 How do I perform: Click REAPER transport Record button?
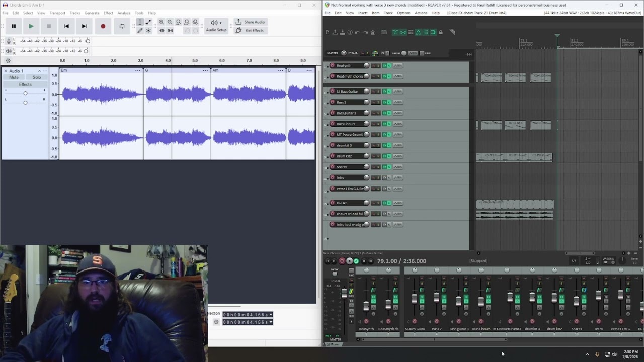[x=342, y=261]
